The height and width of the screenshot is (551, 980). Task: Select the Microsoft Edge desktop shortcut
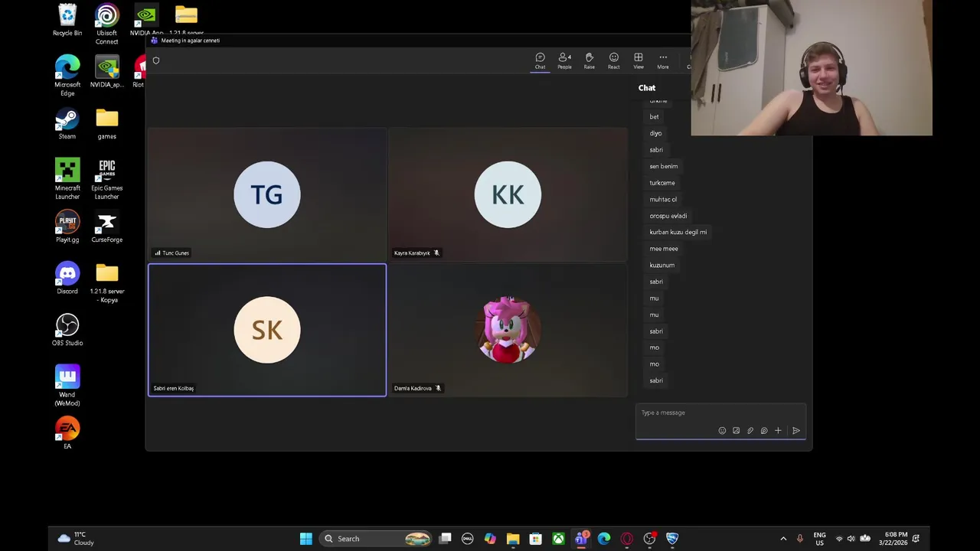tap(67, 76)
